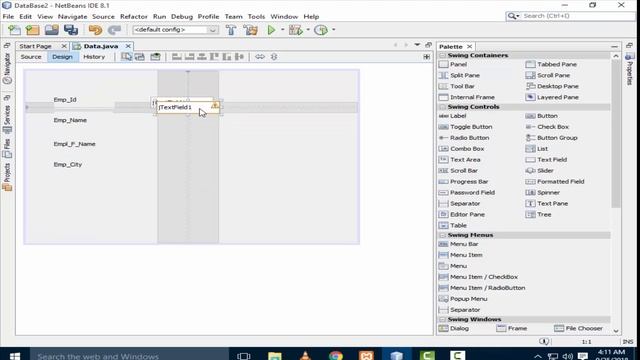Select the Slider palette item
Screen dimensions: 640x360
540,171
